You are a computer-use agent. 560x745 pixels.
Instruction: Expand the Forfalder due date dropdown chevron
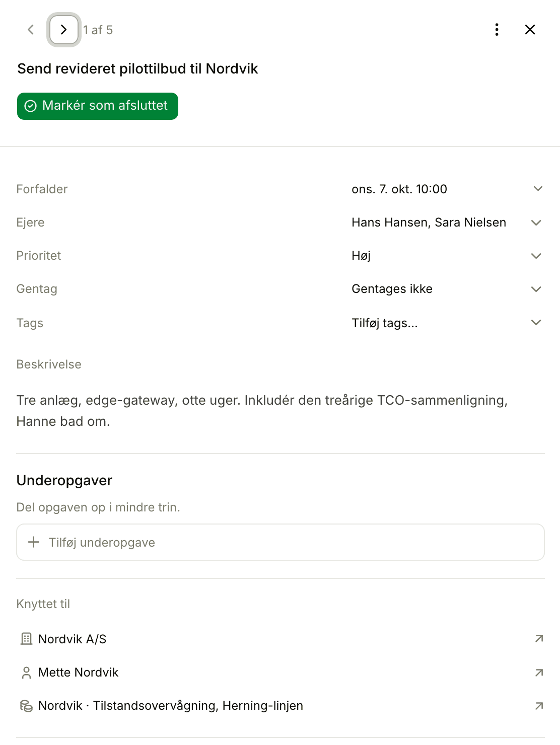[x=538, y=189]
